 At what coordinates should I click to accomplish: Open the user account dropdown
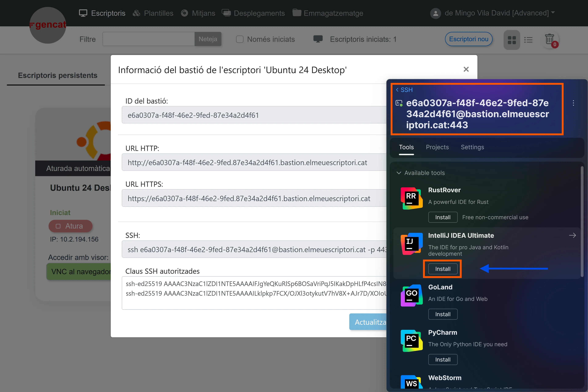[x=492, y=13]
